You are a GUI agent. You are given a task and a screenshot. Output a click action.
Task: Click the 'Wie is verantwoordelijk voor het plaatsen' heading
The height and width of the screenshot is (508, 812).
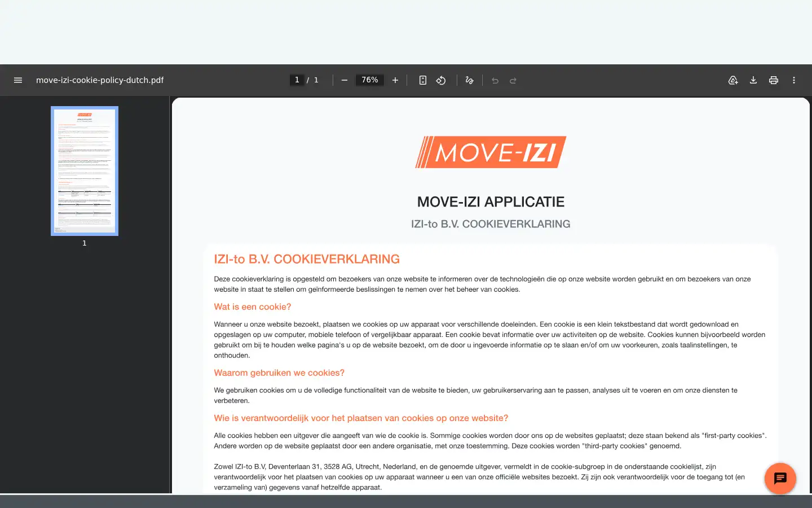[361, 418]
